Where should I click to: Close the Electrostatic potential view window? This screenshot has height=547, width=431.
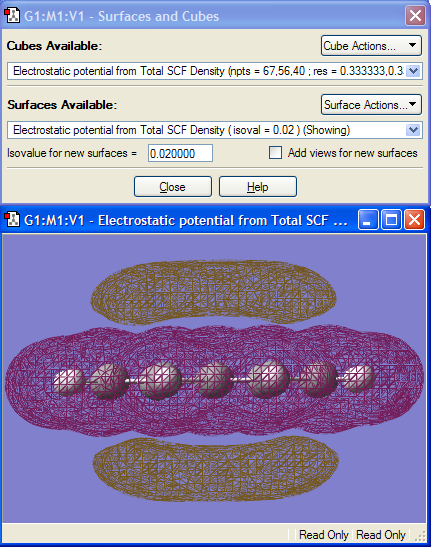415,220
